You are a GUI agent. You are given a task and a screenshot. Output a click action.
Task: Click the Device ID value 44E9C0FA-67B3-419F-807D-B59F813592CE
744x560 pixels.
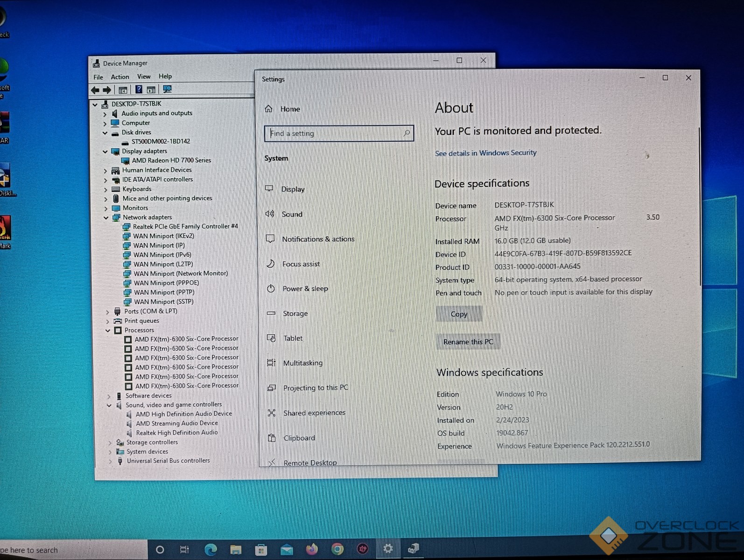(563, 253)
